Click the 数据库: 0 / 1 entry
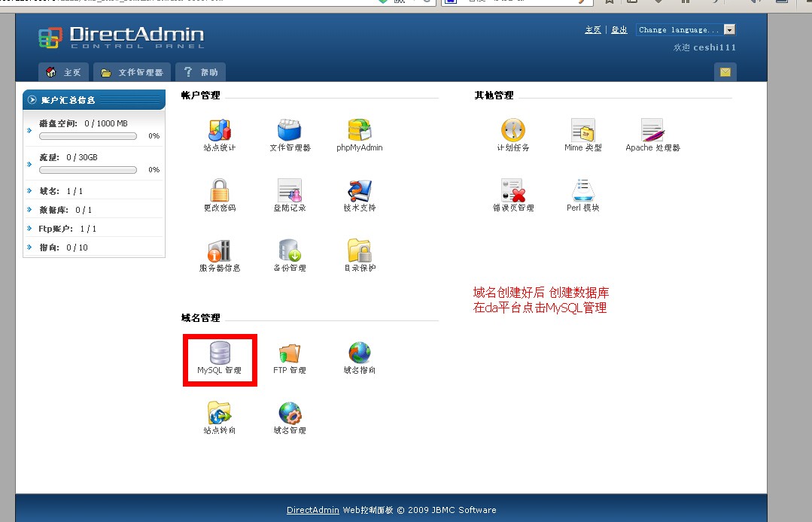This screenshot has height=522, width=812. coord(65,210)
